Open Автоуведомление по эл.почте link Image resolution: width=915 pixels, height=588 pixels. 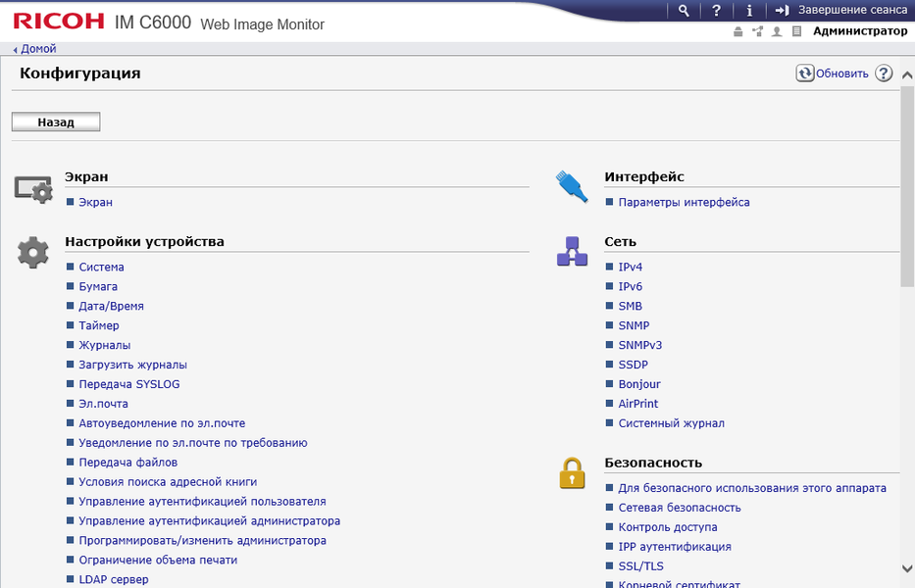tap(162, 423)
